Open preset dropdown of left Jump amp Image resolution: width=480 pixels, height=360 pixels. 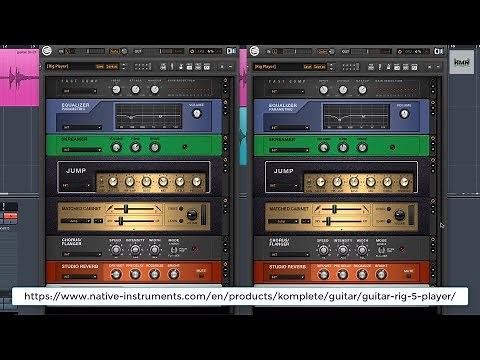pos(76,185)
